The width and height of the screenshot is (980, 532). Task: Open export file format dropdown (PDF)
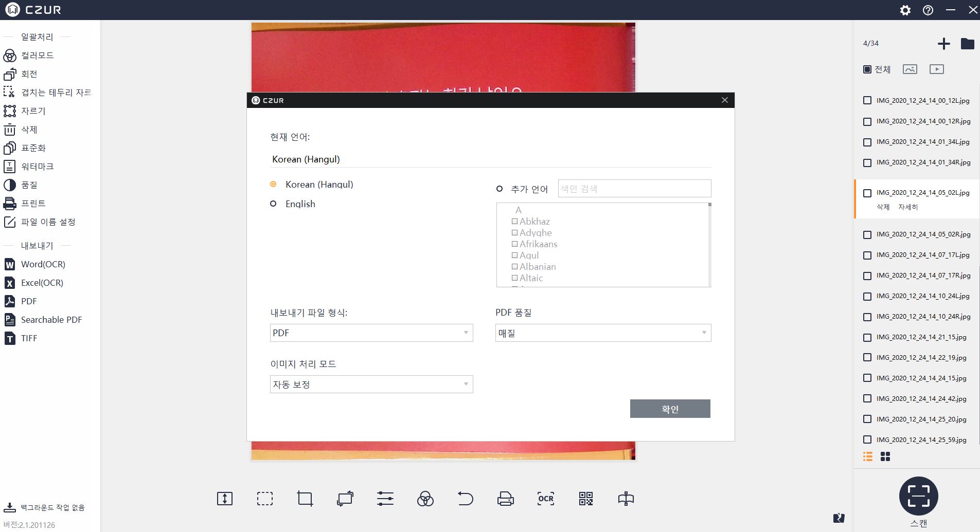coord(371,333)
